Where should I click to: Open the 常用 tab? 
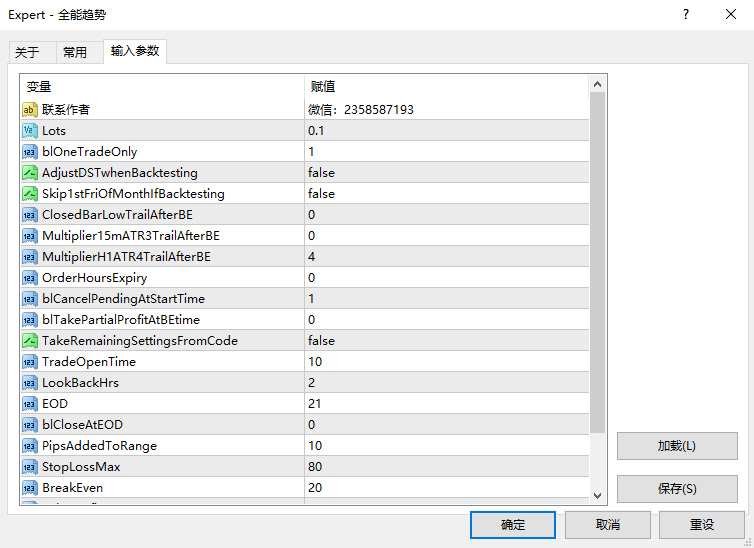tap(75, 52)
